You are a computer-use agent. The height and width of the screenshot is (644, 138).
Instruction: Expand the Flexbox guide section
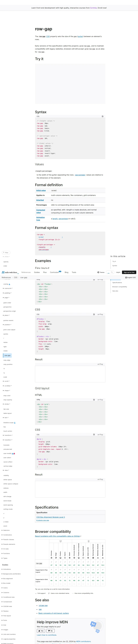[x=5, y=611]
